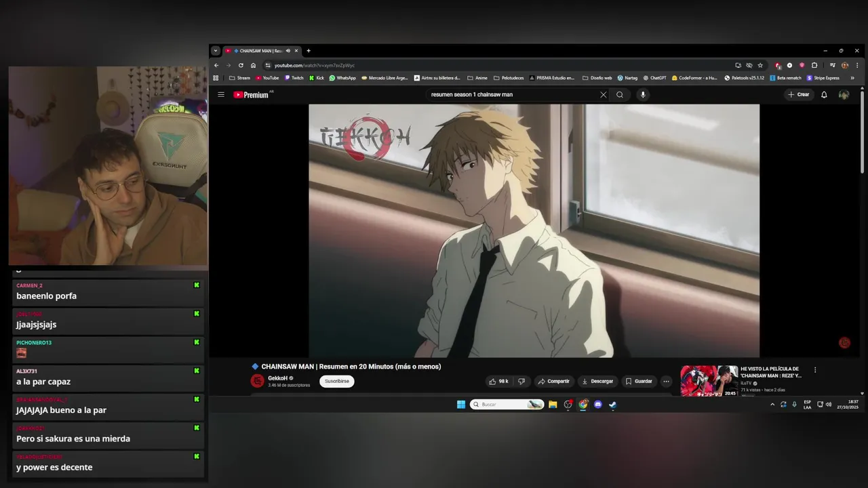Screen dimensions: 868x488
Task: Open the WhatsApp bookmark
Action: click(342, 78)
